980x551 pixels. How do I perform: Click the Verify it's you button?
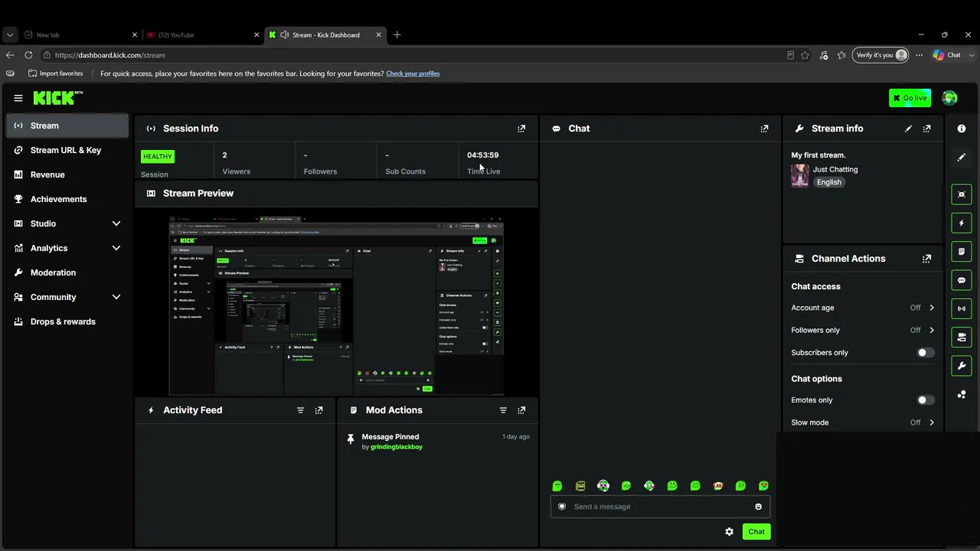(x=880, y=55)
